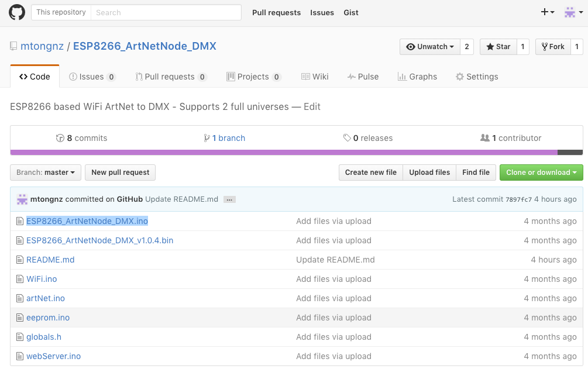
Task: Open the README.md file
Action: click(x=50, y=260)
